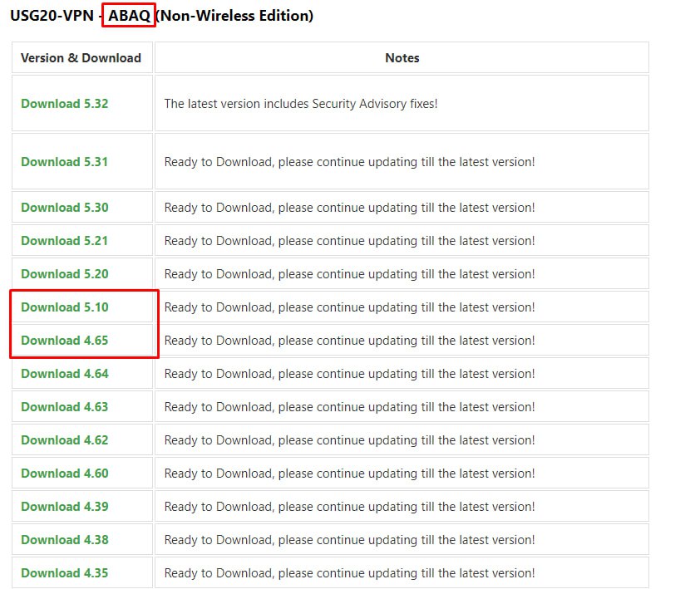The image size is (700, 589).
Task: Open the Download 5.30 link
Action: (65, 208)
